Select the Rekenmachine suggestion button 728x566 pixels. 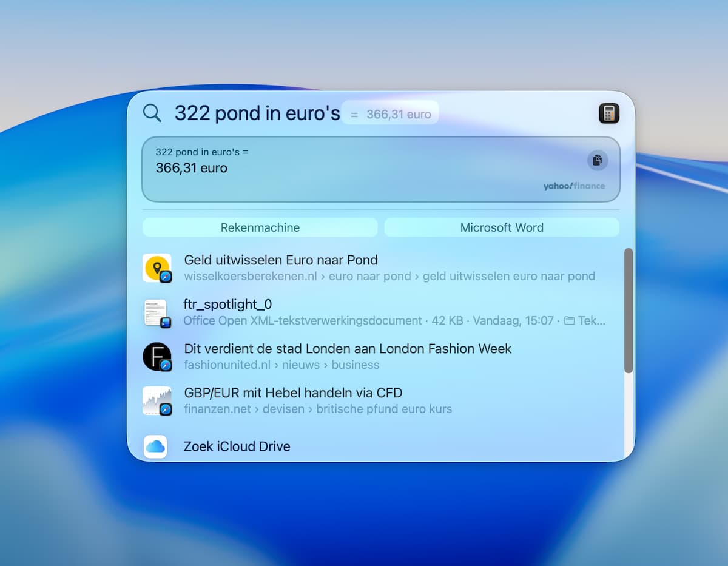pos(260,227)
